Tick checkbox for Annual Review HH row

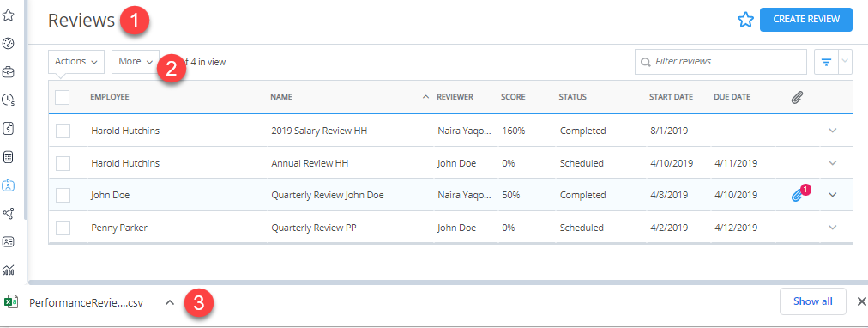tap(63, 163)
